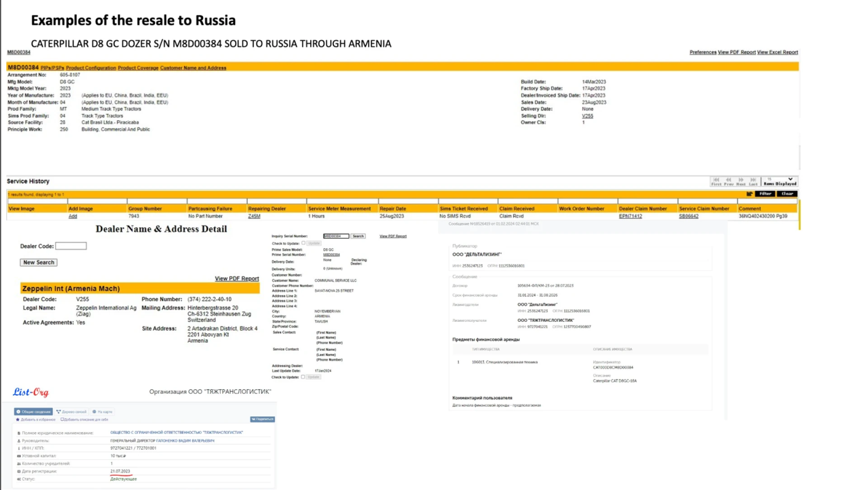Click the List-Org logo

31,392
